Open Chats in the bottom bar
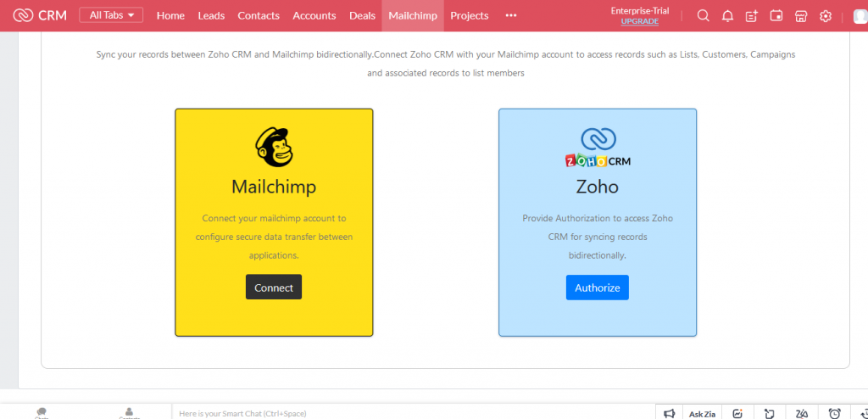The width and height of the screenshot is (868, 419). click(42, 414)
